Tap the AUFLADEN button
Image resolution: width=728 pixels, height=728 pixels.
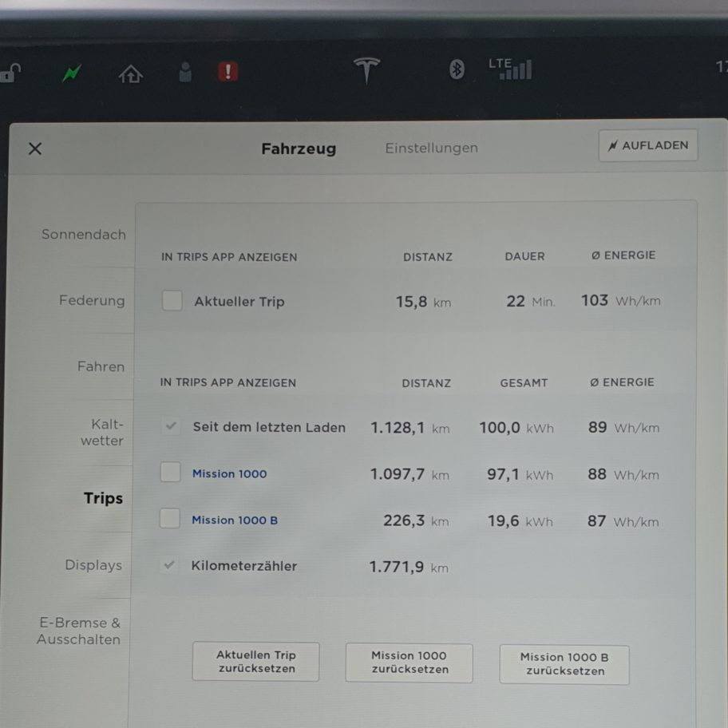click(648, 145)
